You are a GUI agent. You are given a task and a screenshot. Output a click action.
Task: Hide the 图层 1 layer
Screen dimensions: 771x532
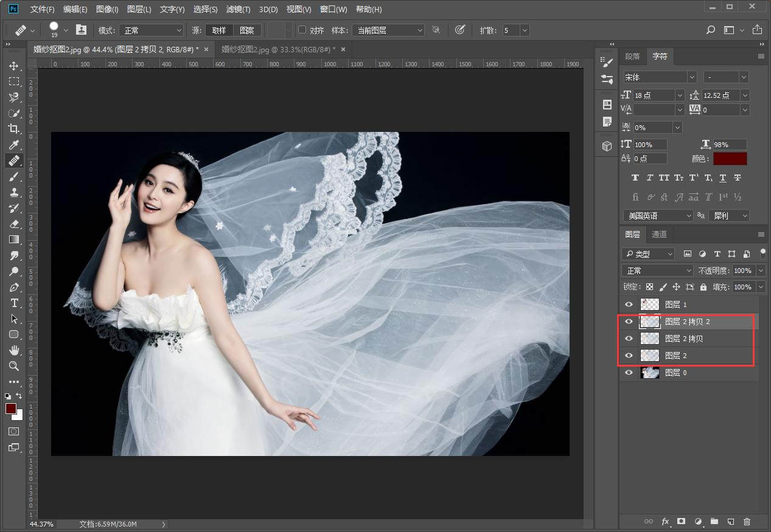coord(629,305)
